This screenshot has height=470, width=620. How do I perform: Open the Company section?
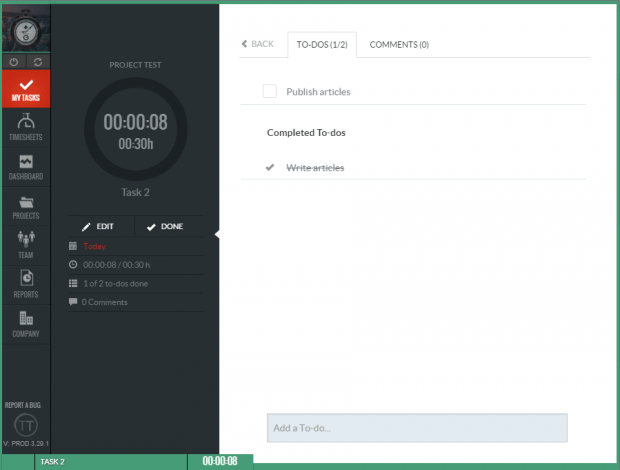click(26, 324)
